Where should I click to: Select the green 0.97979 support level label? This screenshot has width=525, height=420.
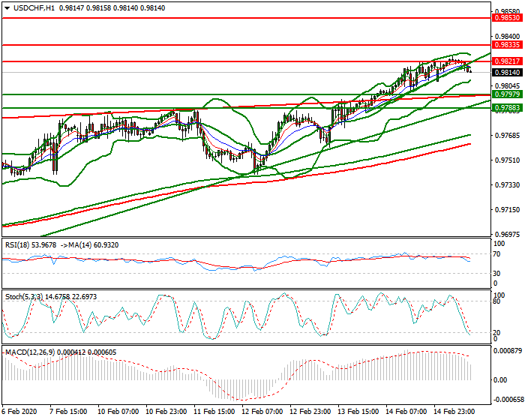507,94
